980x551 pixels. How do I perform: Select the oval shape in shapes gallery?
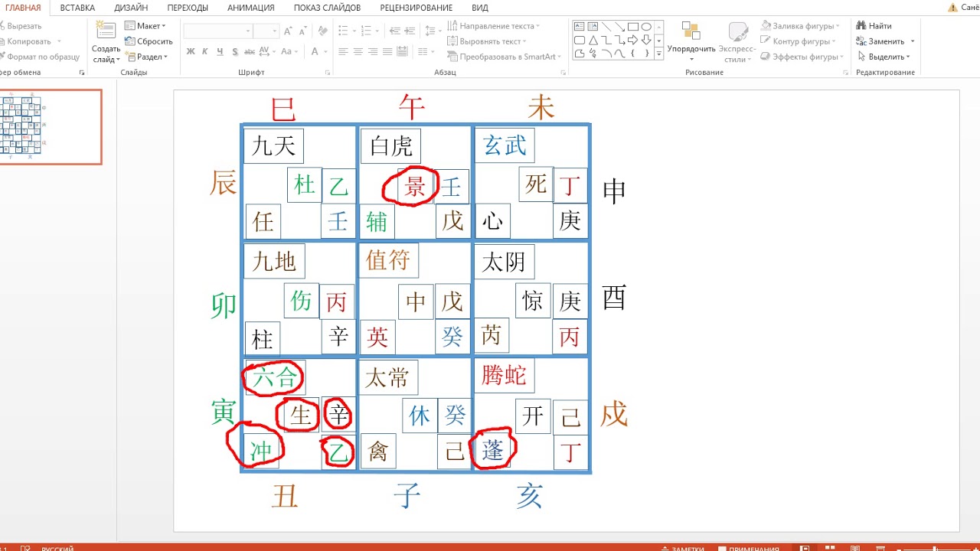tap(646, 27)
